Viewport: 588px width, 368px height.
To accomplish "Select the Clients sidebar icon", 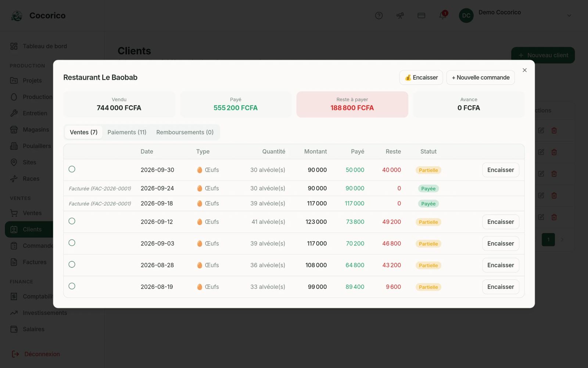I will 14,229.
